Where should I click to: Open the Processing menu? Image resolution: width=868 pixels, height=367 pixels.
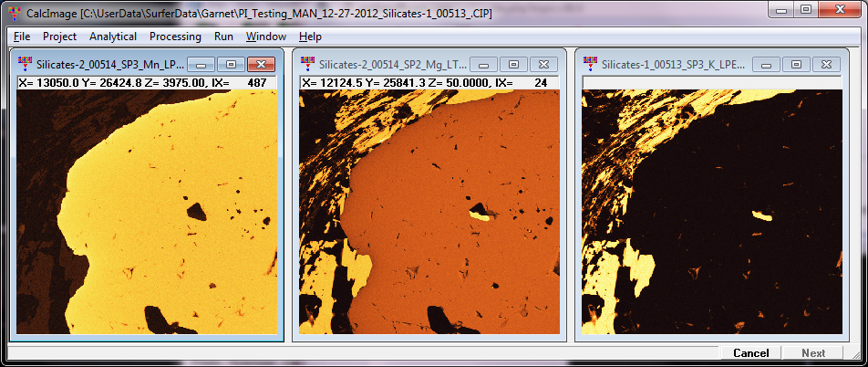pos(175,37)
